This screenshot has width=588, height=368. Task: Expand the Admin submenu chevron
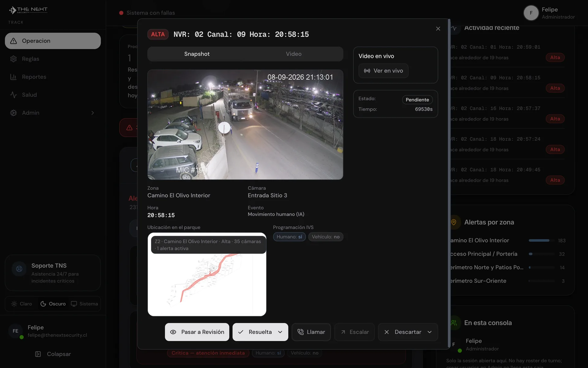(92, 113)
